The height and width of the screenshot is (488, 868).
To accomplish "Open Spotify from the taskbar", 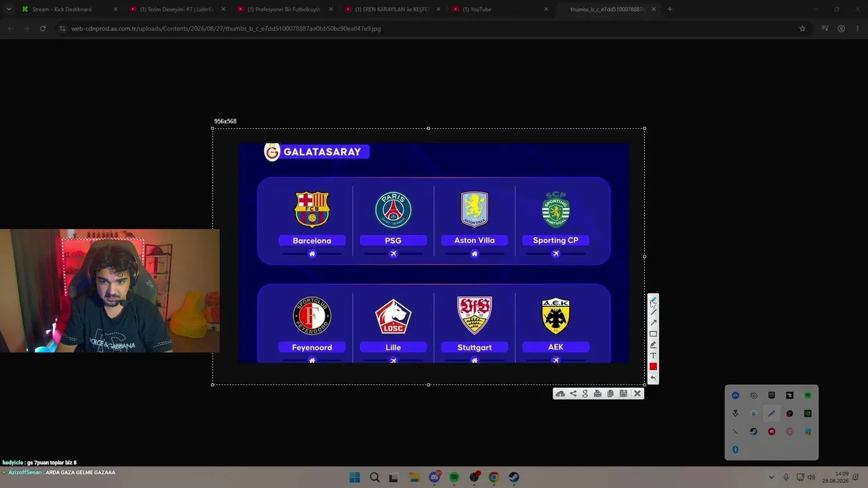I will pos(454,477).
